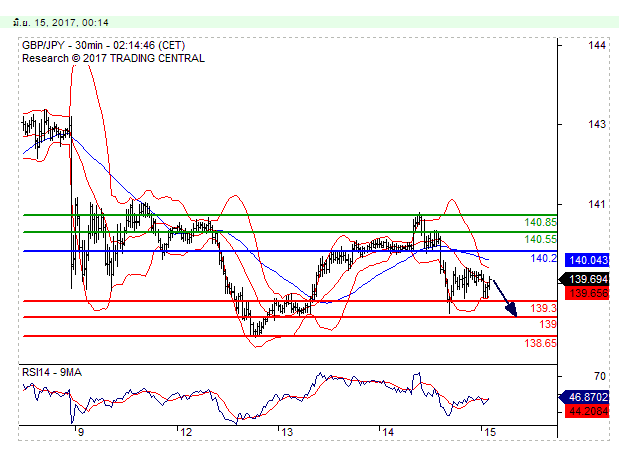Click the 141 price axis label

[x=596, y=204]
